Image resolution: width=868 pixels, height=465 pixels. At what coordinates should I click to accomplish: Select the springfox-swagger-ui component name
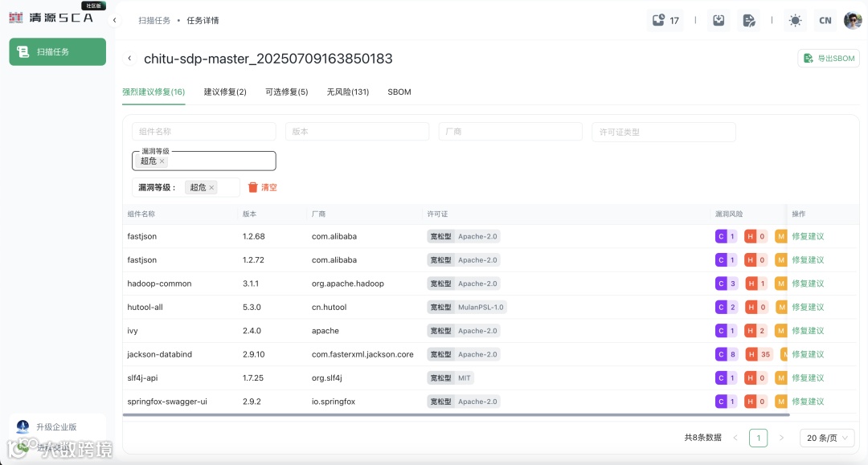[167, 402]
